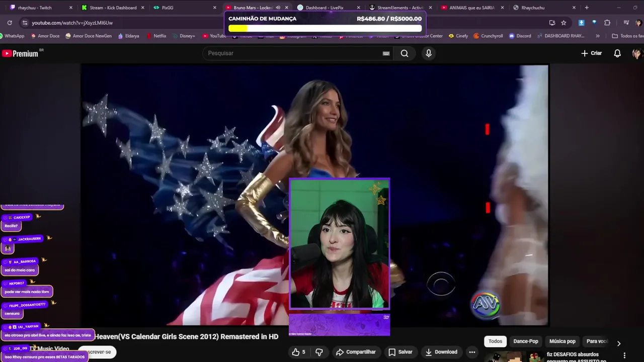Open the Cinefy bookmark

[458, 36]
